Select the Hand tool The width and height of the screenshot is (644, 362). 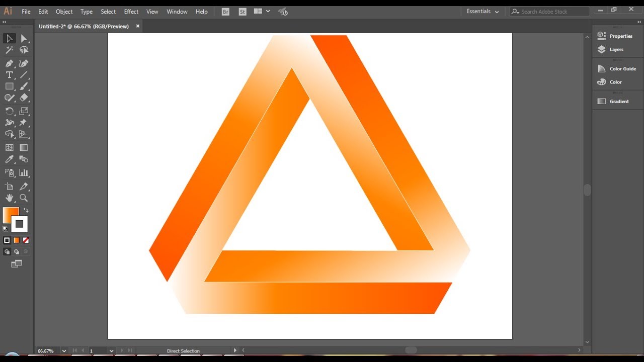click(x=9, y=198)
